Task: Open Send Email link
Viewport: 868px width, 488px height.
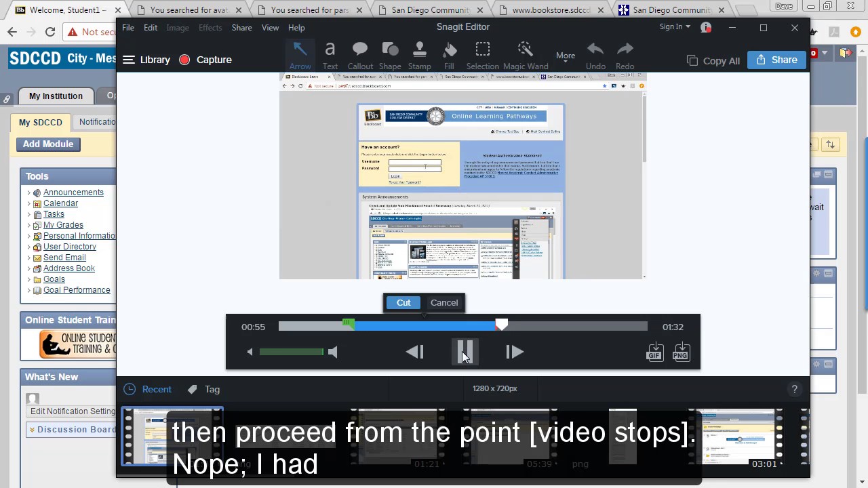Action: (64, 258)
